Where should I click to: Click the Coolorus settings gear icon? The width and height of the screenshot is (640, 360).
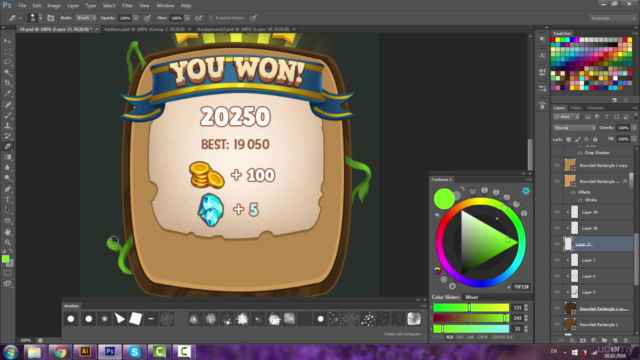point(526,191)
